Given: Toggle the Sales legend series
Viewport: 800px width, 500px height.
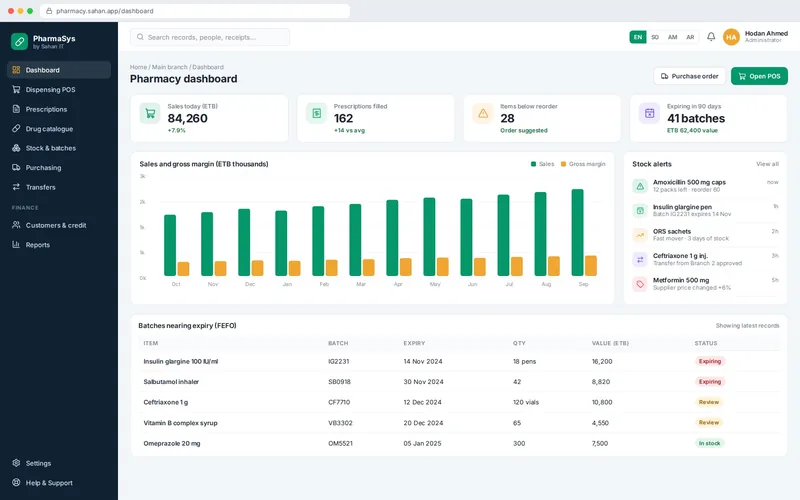Looking at the screenshot, I should pyautogui.click(x=542, y=164).
